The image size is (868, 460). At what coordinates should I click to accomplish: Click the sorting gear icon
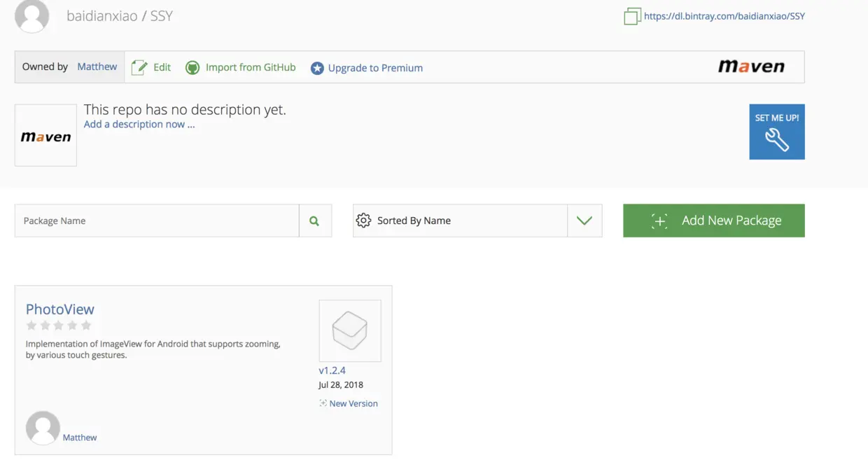(x=363, y=221)
